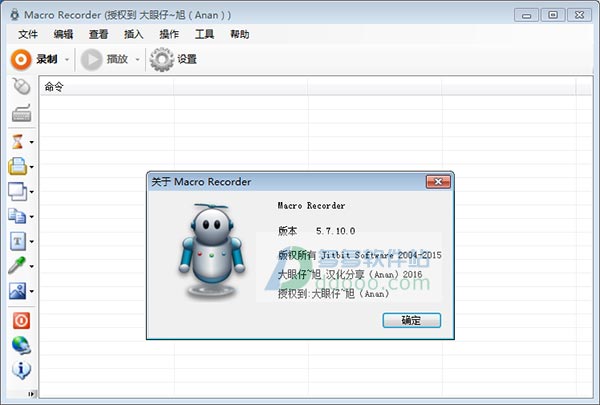
Task: Select the mouse command icon in sidebar
Action: [21, 86]
